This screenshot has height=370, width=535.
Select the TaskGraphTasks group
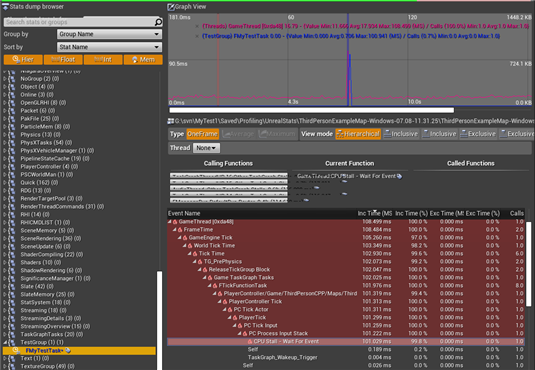pos(51,335)
